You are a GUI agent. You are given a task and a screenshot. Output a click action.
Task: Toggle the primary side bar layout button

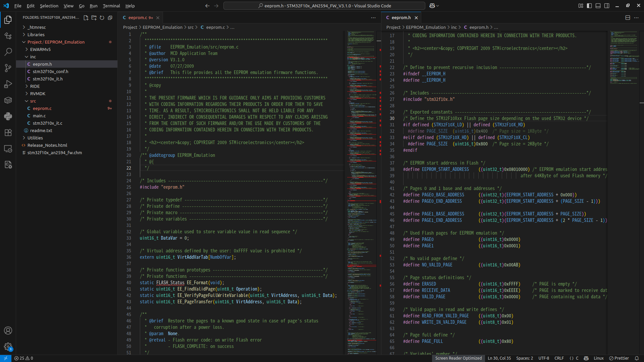[589, 6]
